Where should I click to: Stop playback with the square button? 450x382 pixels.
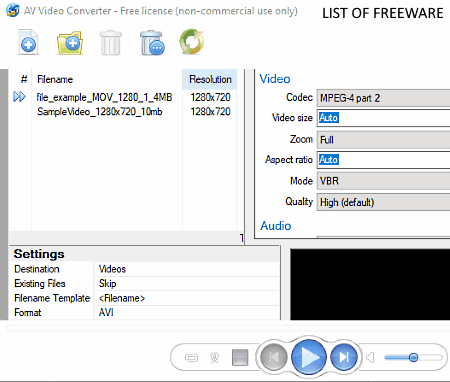[240, 357]
